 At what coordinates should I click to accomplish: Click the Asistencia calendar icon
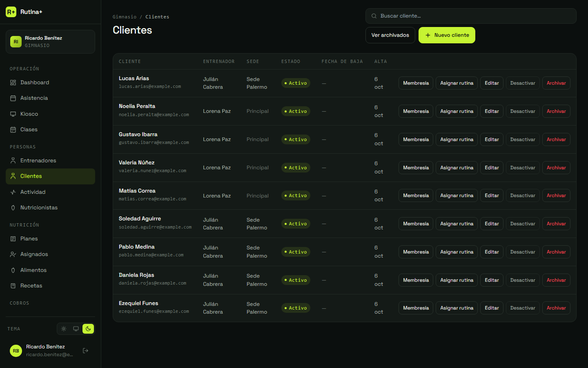click(13, 98)
